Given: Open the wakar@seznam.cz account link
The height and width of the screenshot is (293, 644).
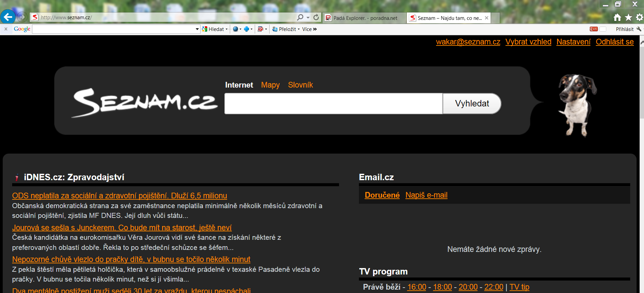Looking at the screenshot, I should (x=468, y=42).
